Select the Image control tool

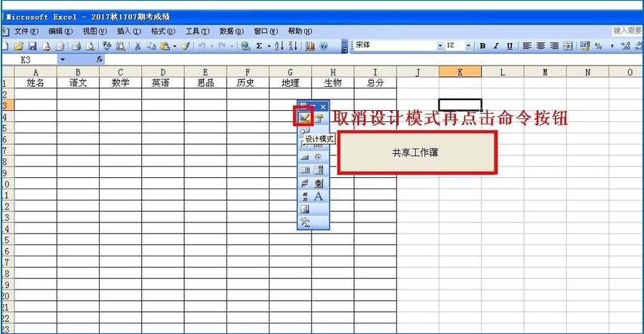pos(305,210)
